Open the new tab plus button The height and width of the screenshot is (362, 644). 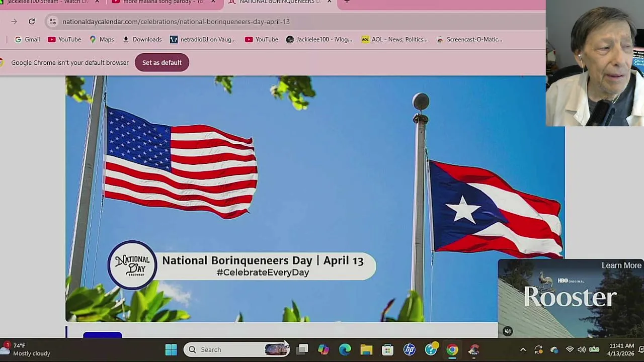pos(347,2)
